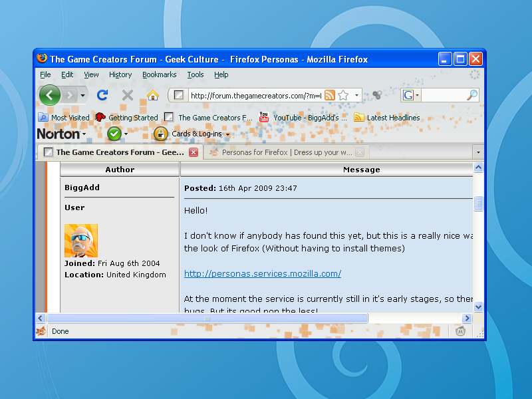Image resolution: width=532 pixels, height=399 pixels.
Task: Open the Latest Headlines feed bookmark
Action: pos(387,118)
